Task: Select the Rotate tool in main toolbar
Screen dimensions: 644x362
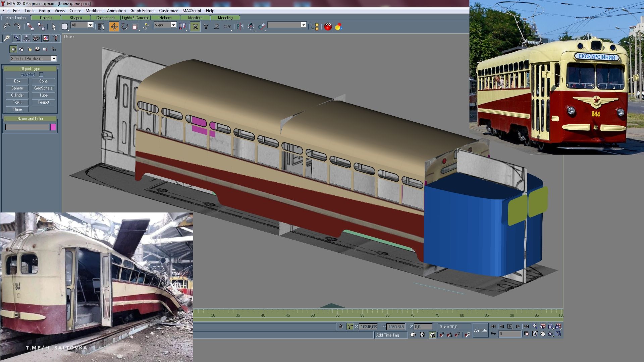Action: click(x=125, y=27)
